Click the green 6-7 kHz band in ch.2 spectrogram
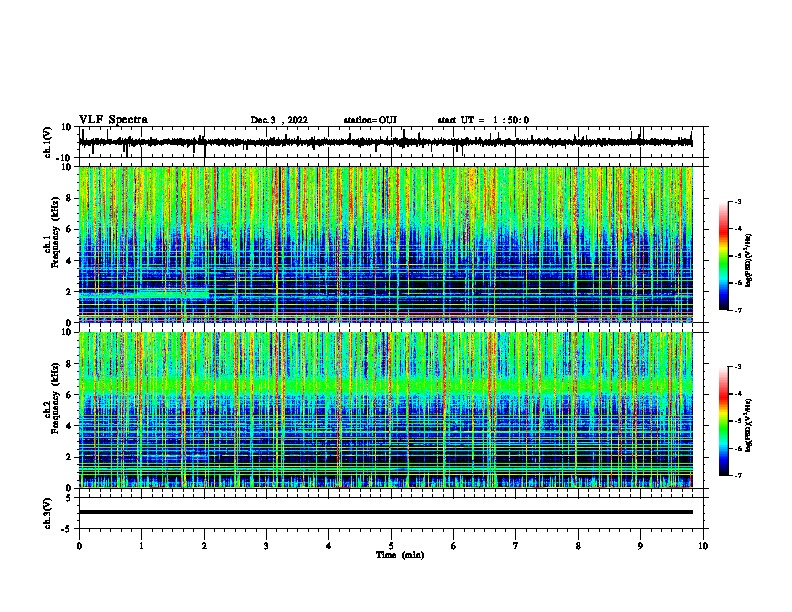Viewport: 792px width, 612px height. pyautogui.click(x=385, y=386)
